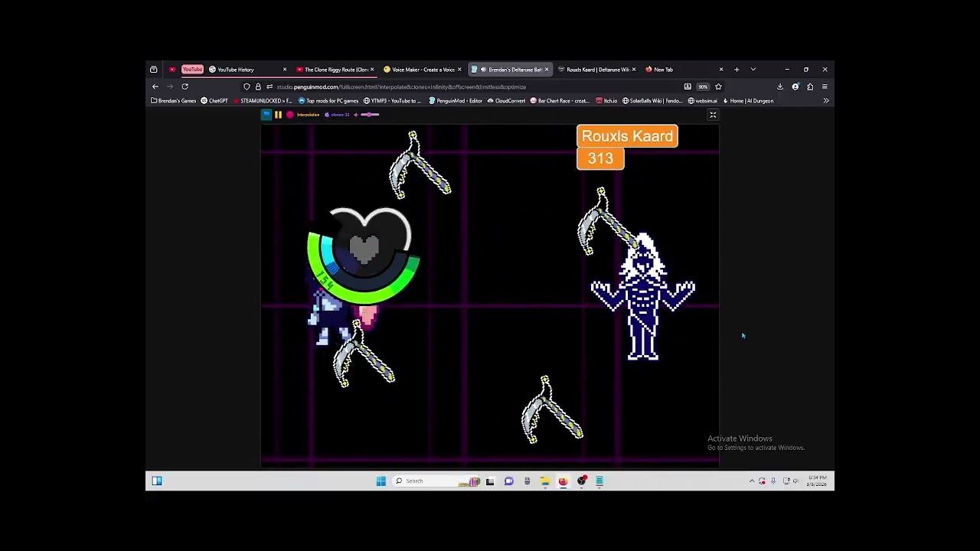Open the taskbar clock and date
This screenshot has height=551, width=980.
pos(818,481)
